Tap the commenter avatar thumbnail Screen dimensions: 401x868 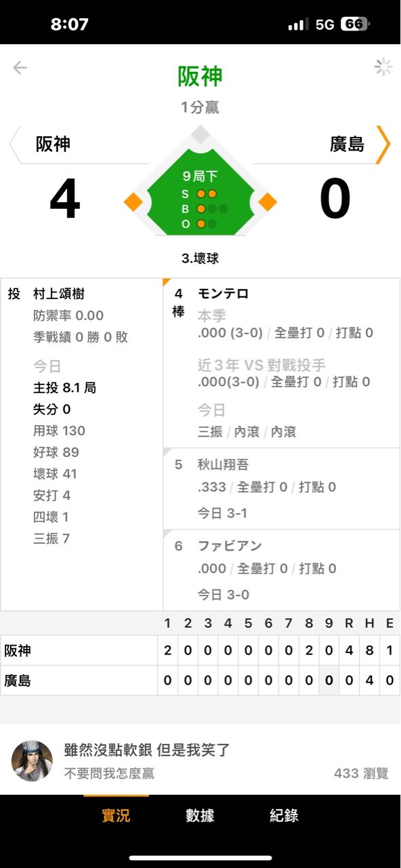tap(32, 762)
